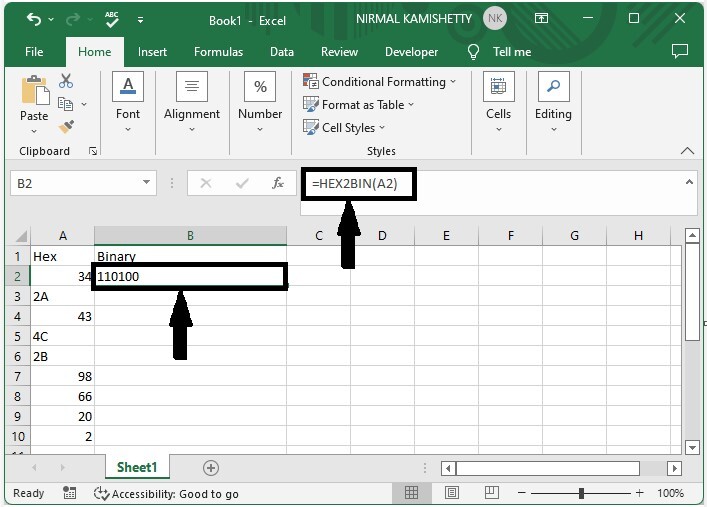
Task: Open the Font group button
Action: [x=128, y=103]
